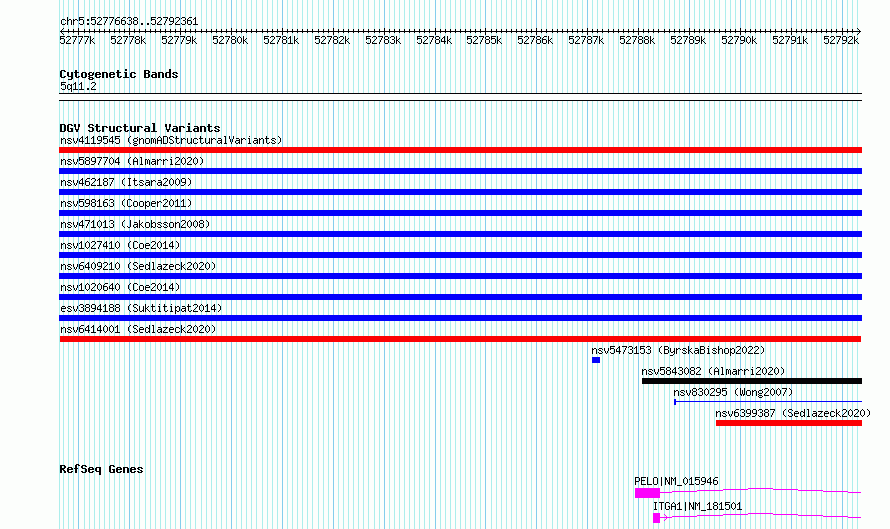Image resolution: width=890 pixels, height=529 pixels.
Task: Click the 52782k ruler position
Action: pyautogui.click(x=332, y=40)
